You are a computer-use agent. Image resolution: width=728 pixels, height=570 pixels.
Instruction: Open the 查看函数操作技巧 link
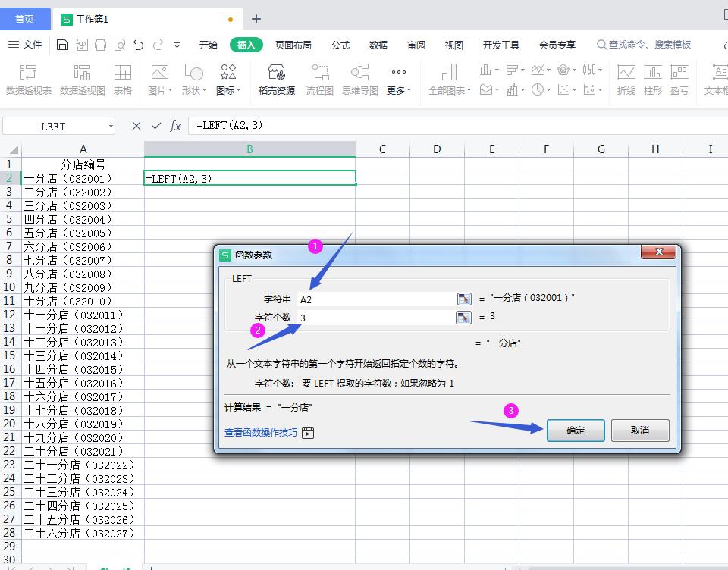pos(260,433)
